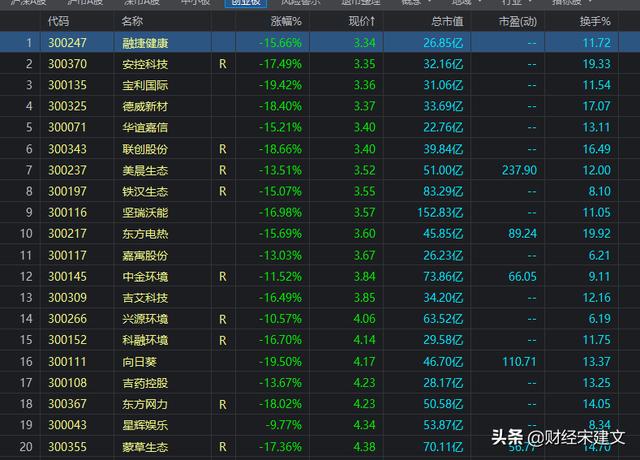Open stock 融捷健康
The image size is (640, 460).
[145, 43]
